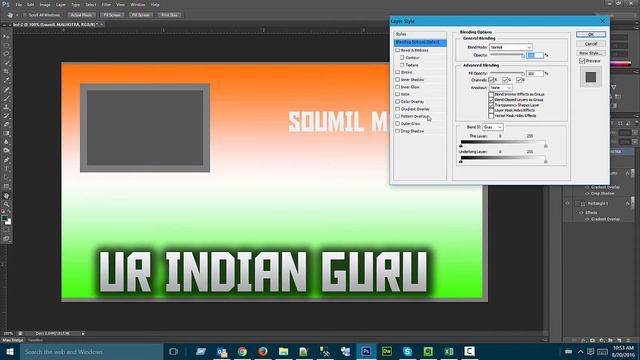
Task: Select the Horizontal Type tool
Action: point(6,169)
